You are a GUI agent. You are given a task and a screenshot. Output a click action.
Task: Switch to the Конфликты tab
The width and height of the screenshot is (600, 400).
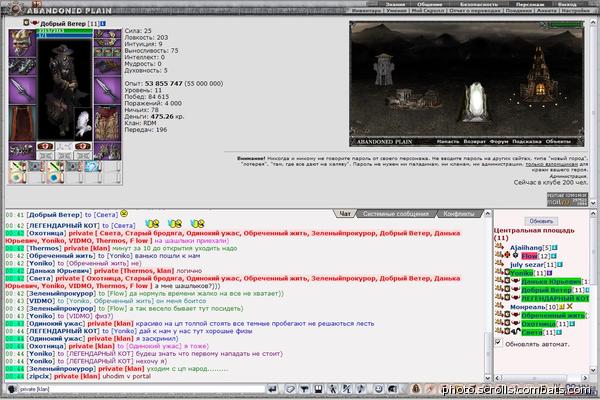point(459,214)
